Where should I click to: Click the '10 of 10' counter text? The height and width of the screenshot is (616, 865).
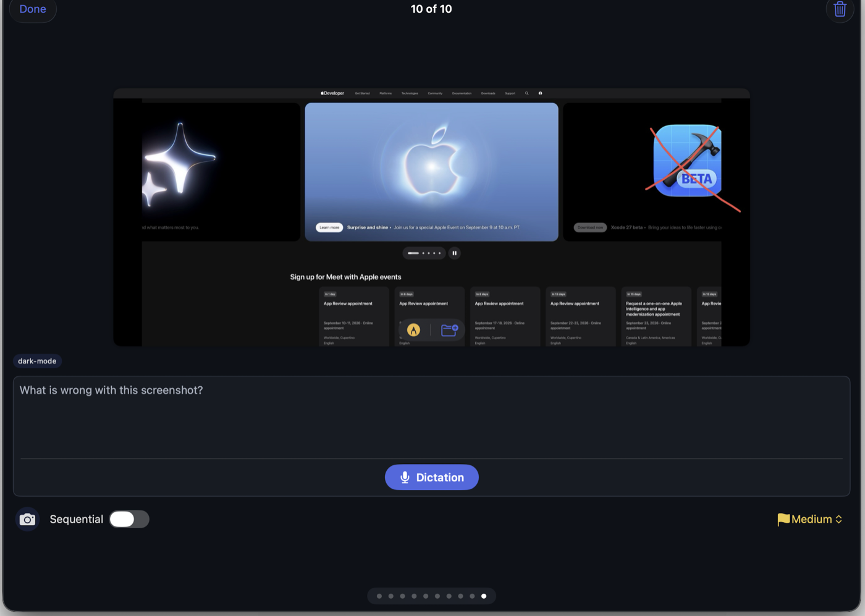tap(431, 9)
